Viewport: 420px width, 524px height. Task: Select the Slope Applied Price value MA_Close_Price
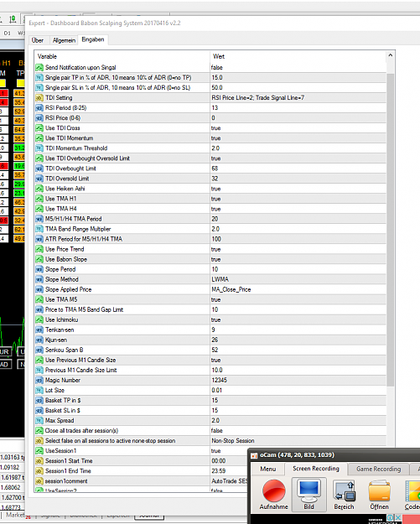(231, 290)
